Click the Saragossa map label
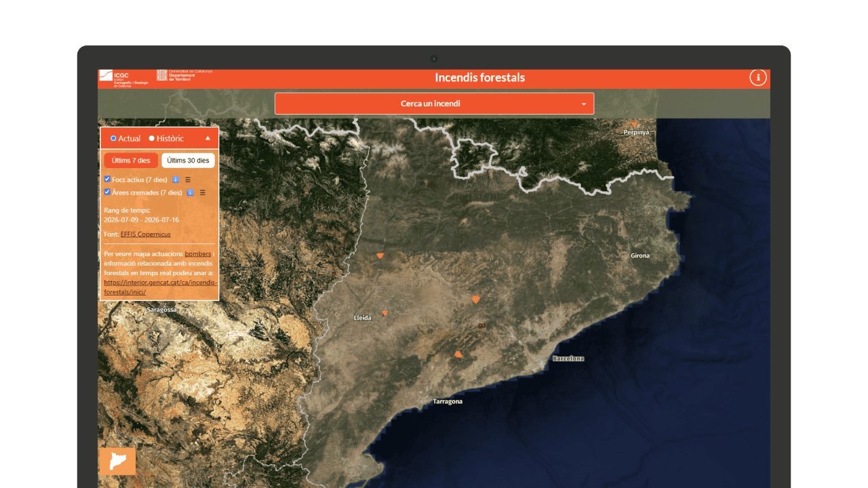The image size is (868, 488). pos(161,310)
